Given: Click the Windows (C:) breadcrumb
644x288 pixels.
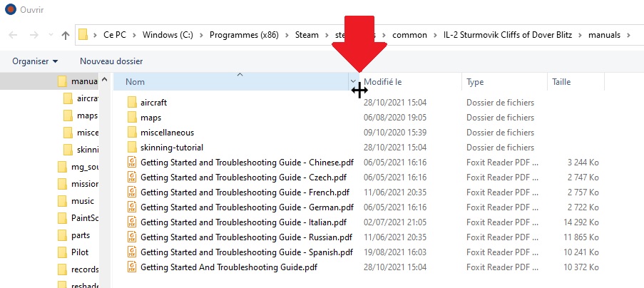Looking at the screenshot, I should (168, 35).
